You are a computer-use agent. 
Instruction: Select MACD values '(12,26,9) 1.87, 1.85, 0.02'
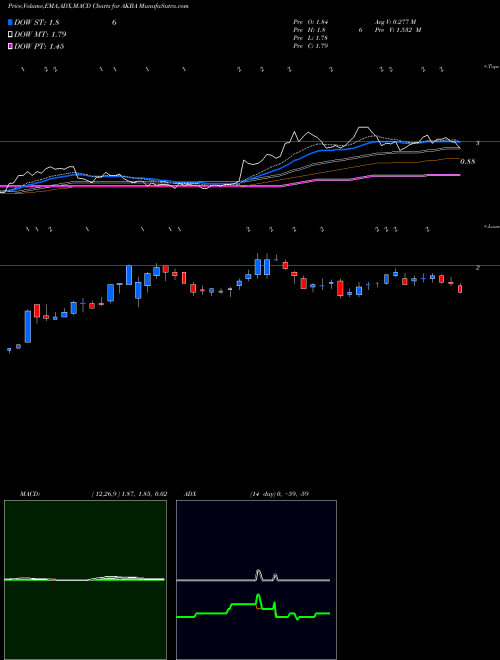click(x=129, y=494)
